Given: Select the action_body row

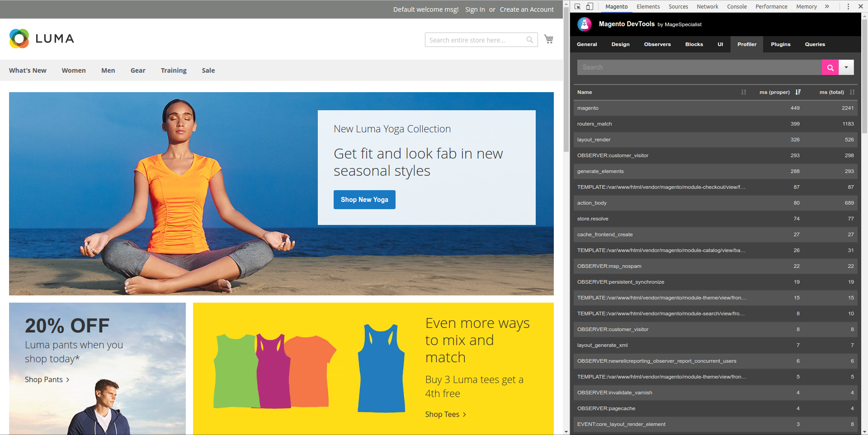Looking at the screenshot, I should tap(716, 203).
